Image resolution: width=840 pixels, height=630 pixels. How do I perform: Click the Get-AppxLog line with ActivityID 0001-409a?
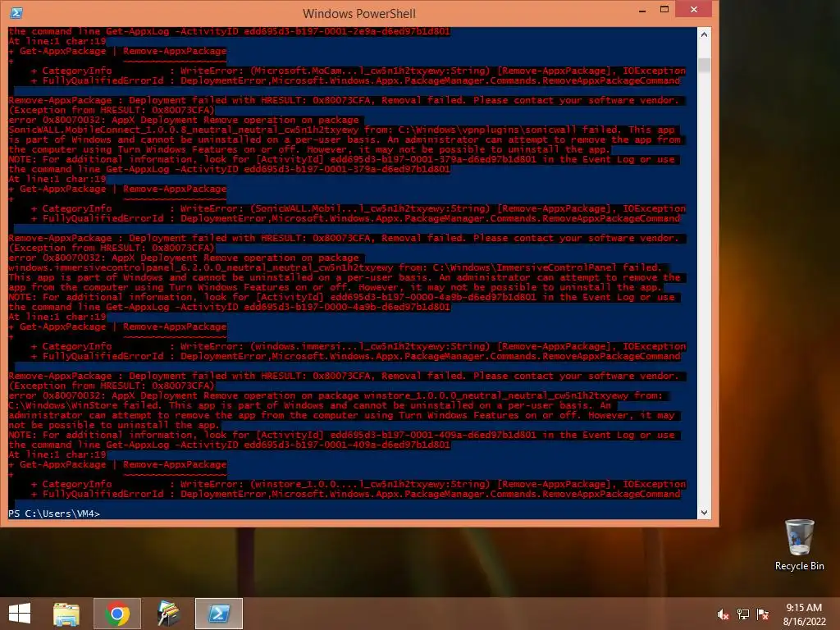point(230,445)
